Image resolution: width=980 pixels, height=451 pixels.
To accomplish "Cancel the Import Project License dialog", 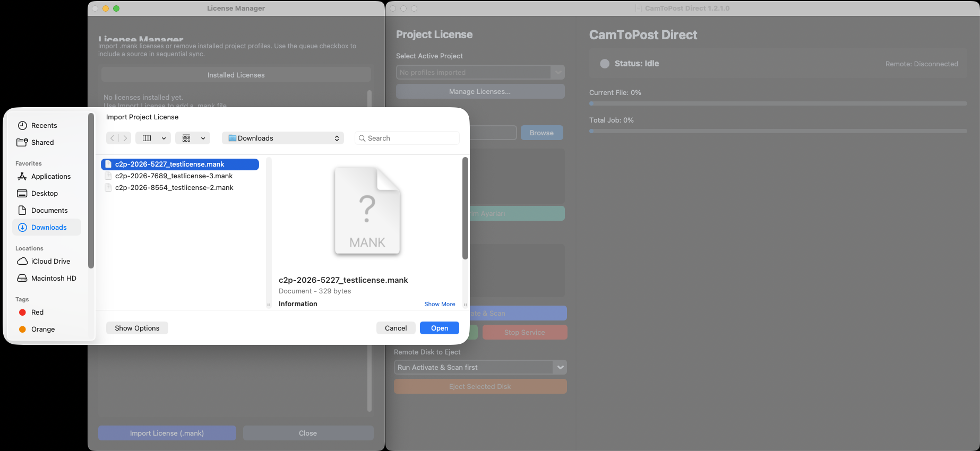I will [x=396, y=328].
